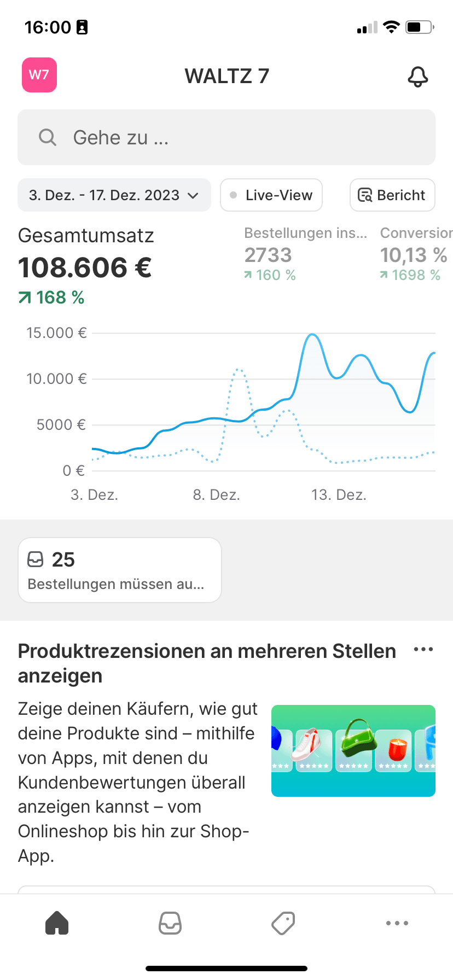Open options for product reviews card

coord(423,650)
